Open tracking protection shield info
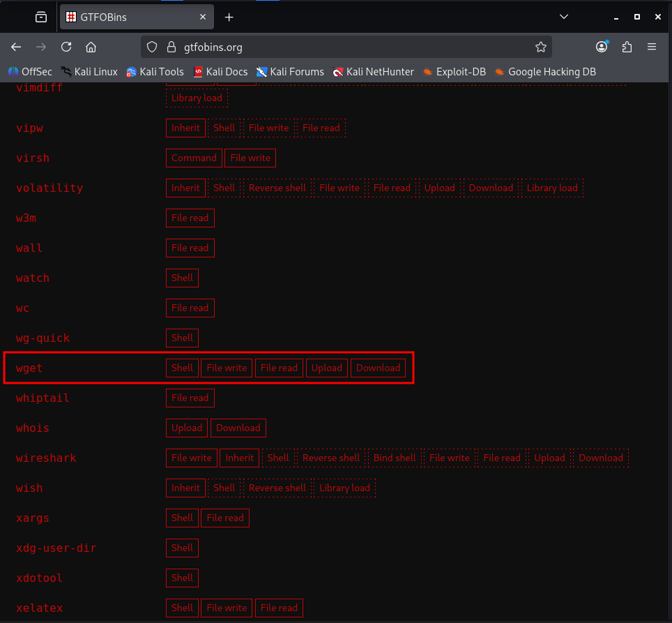Image resolution: width=672 pixels, height=623 pixels. coord(152,47)
